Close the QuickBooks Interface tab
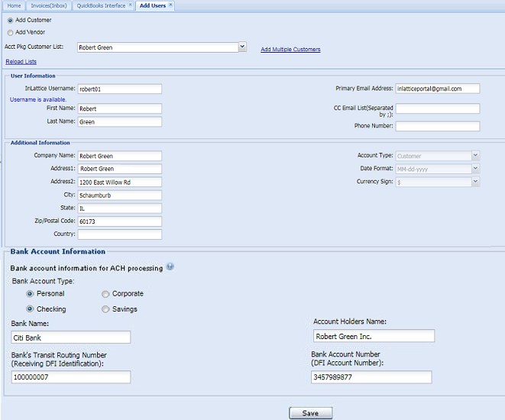 (x=130, y=5)
